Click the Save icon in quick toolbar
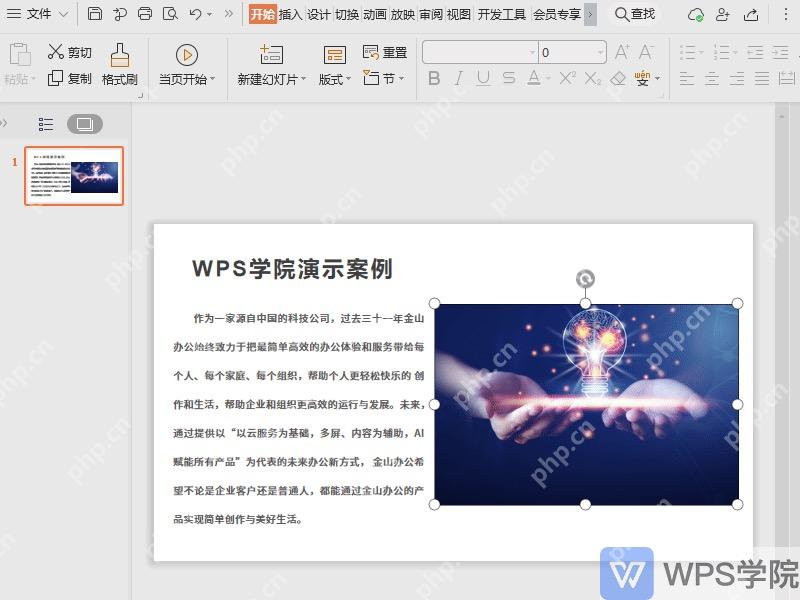 tap(95, 14)
